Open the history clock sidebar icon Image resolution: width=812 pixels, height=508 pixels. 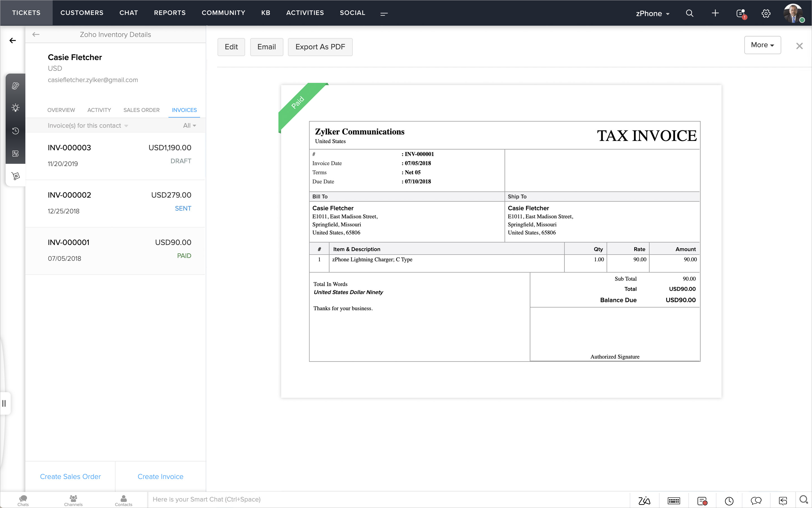pyautogui.click(x=15, y=131)
